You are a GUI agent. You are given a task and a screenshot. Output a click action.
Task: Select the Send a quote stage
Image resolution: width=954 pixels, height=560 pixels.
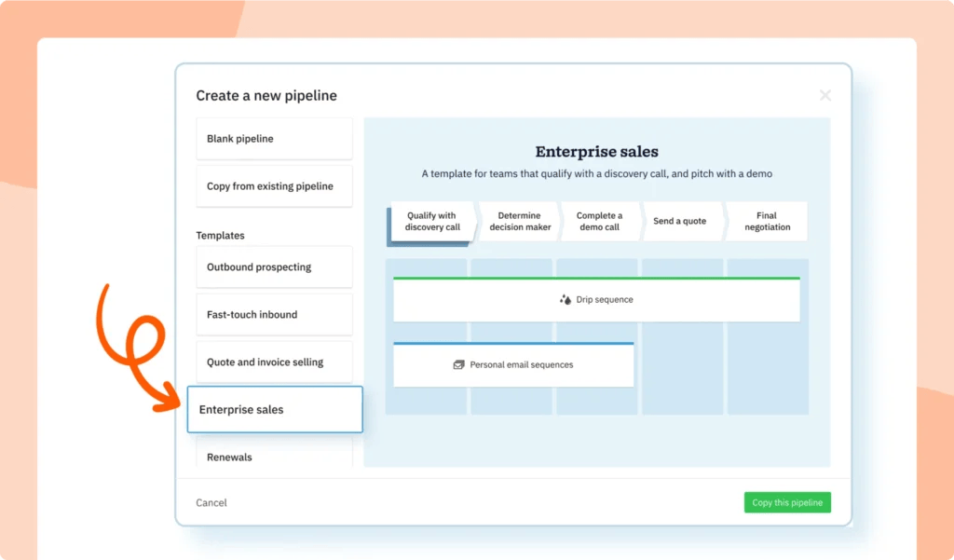pos(681,221)
